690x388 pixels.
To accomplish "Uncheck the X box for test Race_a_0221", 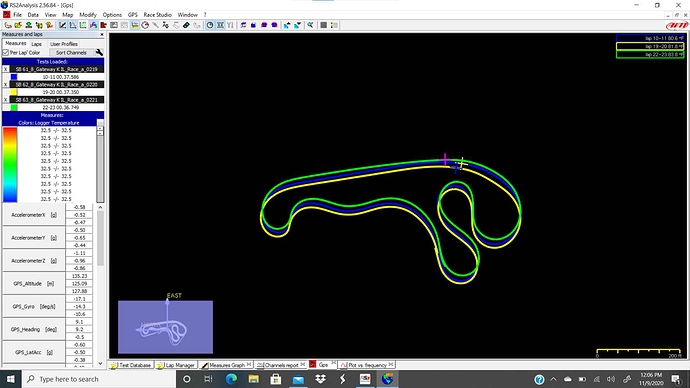I will (x=5, y=100).
